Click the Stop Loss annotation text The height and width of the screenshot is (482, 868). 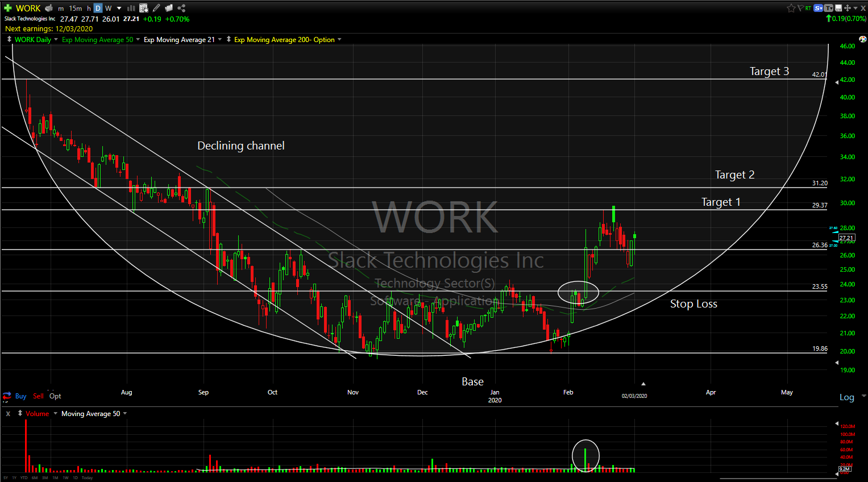(x=693, y=304)
